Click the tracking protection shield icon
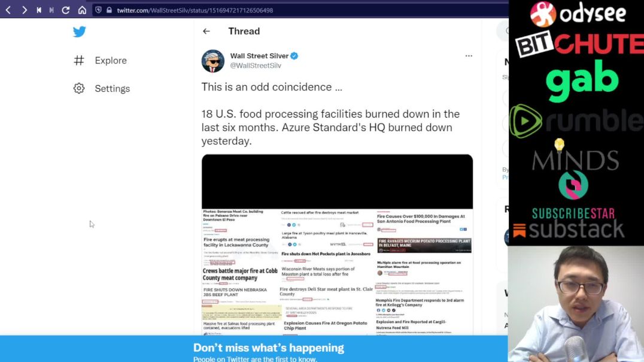This screenshot has width=644, height=362. click(x=99, y=10)
